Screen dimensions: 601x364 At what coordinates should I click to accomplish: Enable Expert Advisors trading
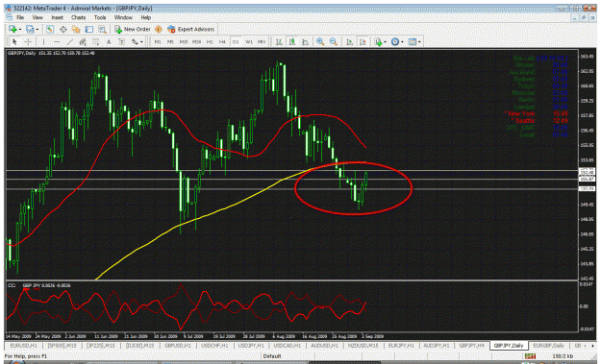191,29
